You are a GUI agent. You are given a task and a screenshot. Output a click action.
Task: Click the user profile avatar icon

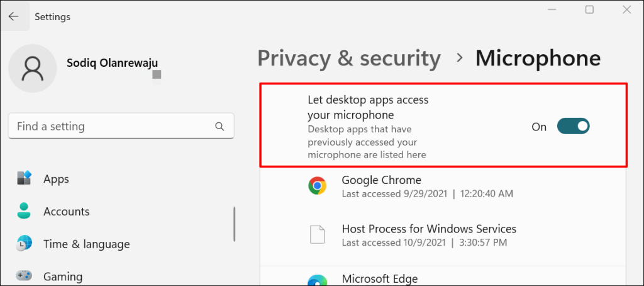(x=33, y=68)
